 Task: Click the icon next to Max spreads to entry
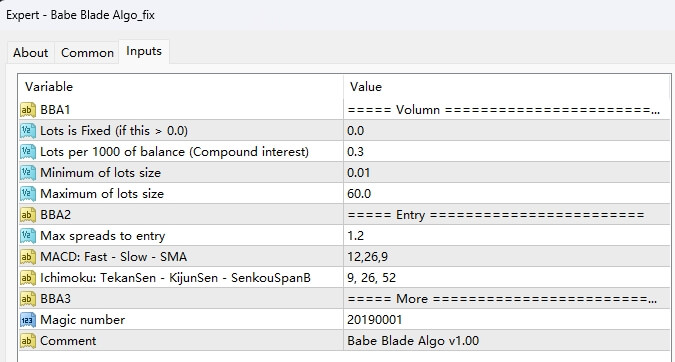point(28,236)
